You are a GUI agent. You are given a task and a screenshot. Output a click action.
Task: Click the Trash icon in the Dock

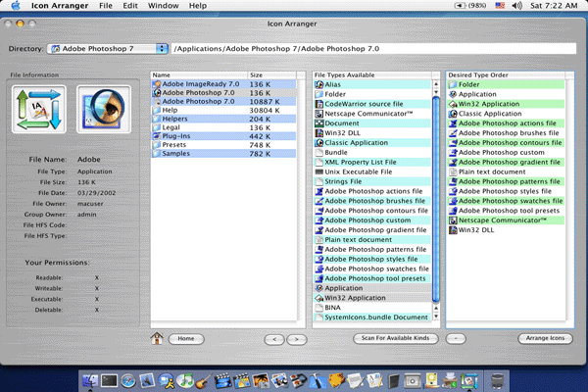[497, 381]
